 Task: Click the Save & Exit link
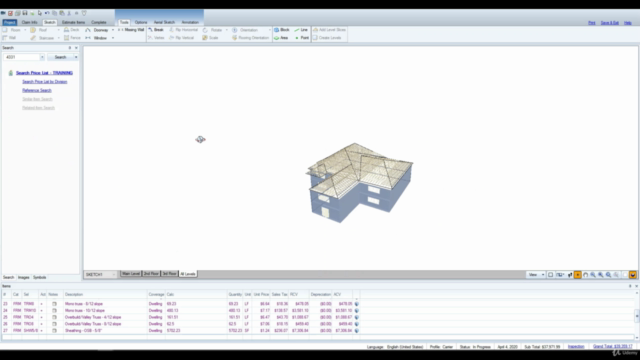609,23
